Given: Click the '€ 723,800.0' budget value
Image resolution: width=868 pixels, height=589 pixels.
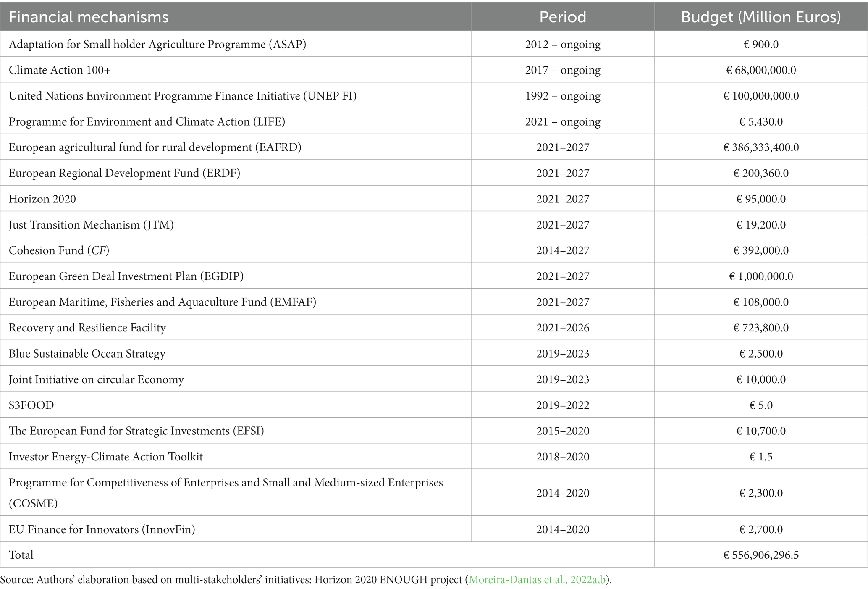Looking at the screenshot, I should click(x=761, y=328).
